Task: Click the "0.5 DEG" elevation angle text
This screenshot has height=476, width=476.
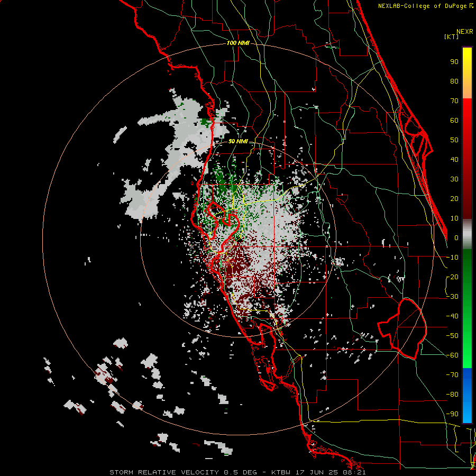Action: (241, 472)
